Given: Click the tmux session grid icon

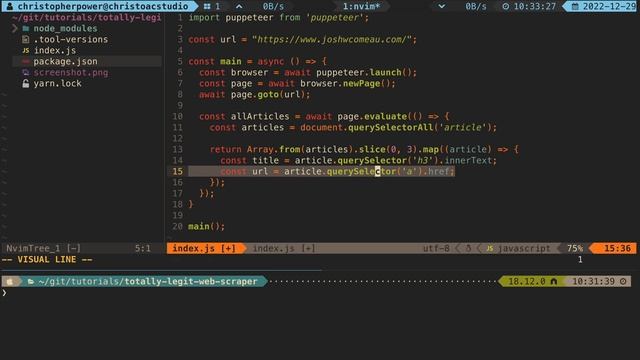Looking at the screenshot, I should coord(207,6).
